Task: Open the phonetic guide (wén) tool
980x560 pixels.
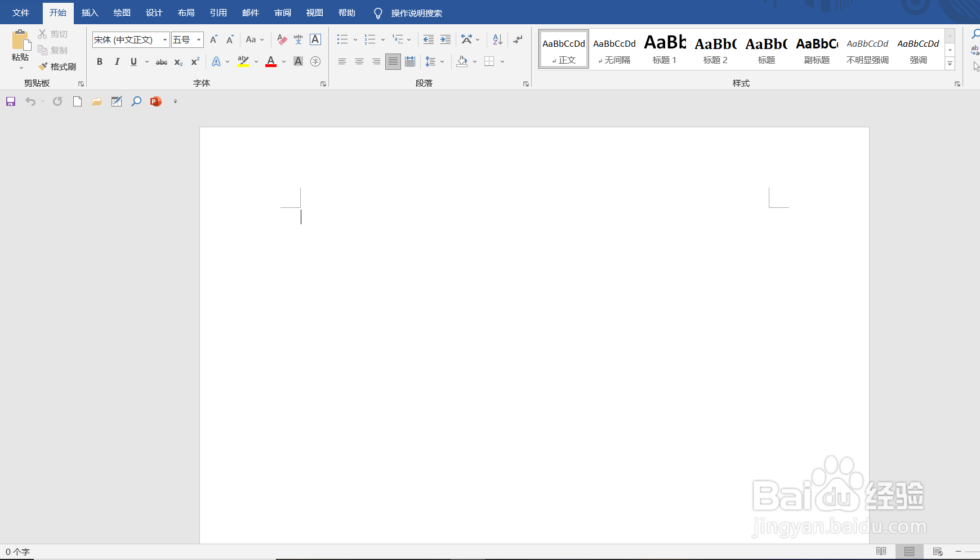Action: click(x=299, y=39)
